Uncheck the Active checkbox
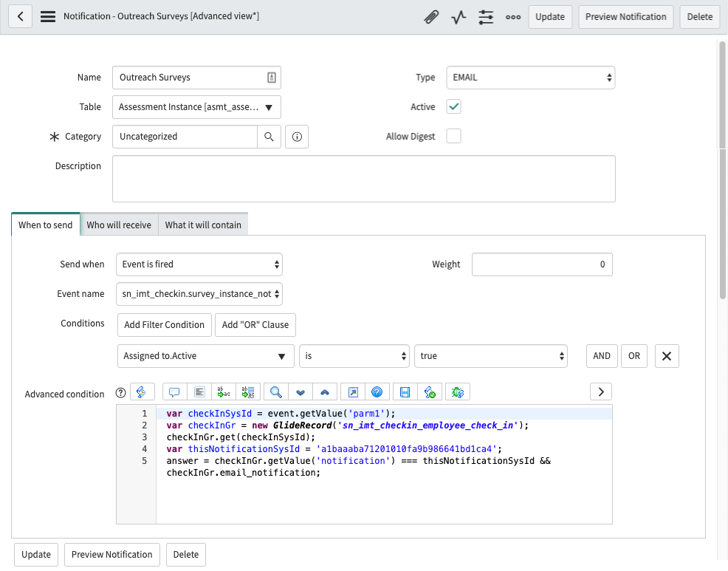This screenshot has height=571, width=728. (x=453, y=106)
